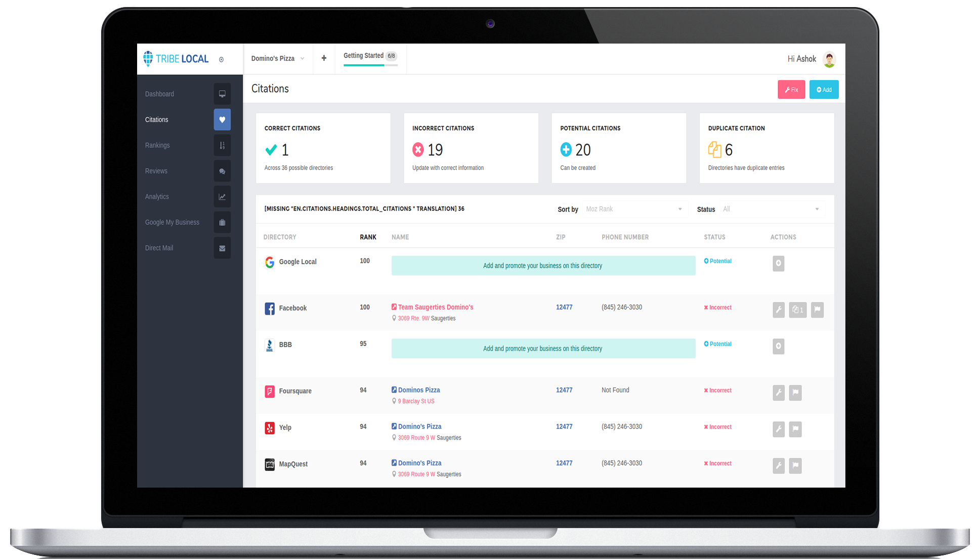Click flag icon in Yelp row

[795, 429]
